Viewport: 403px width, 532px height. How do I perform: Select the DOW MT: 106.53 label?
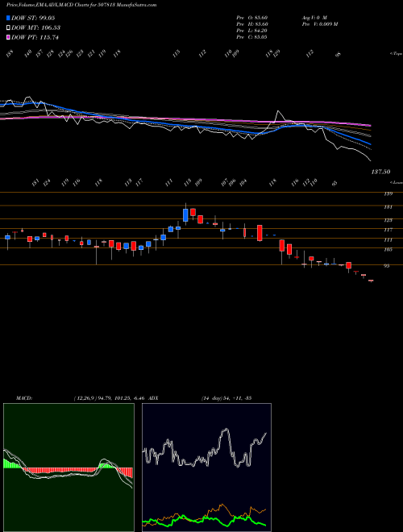(x=35, y=27)
